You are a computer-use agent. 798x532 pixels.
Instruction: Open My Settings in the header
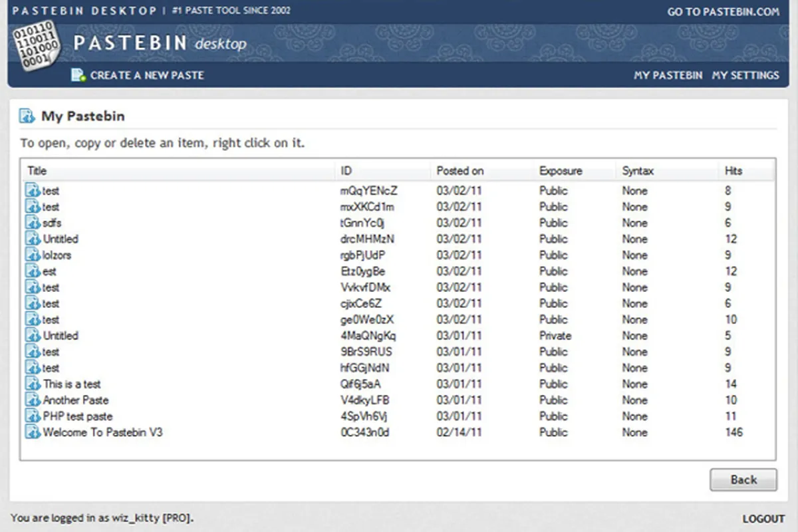point(745,75)
